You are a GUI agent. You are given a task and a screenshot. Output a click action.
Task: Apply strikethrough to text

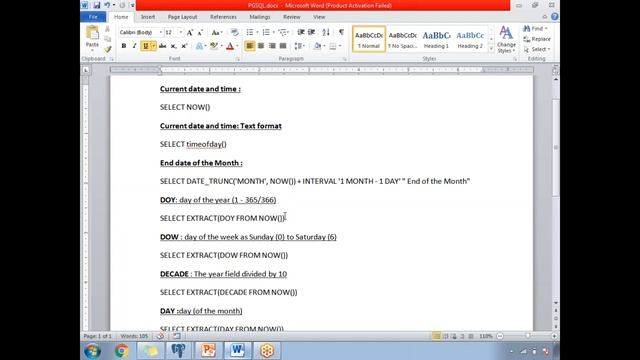(x=162, y=46)
